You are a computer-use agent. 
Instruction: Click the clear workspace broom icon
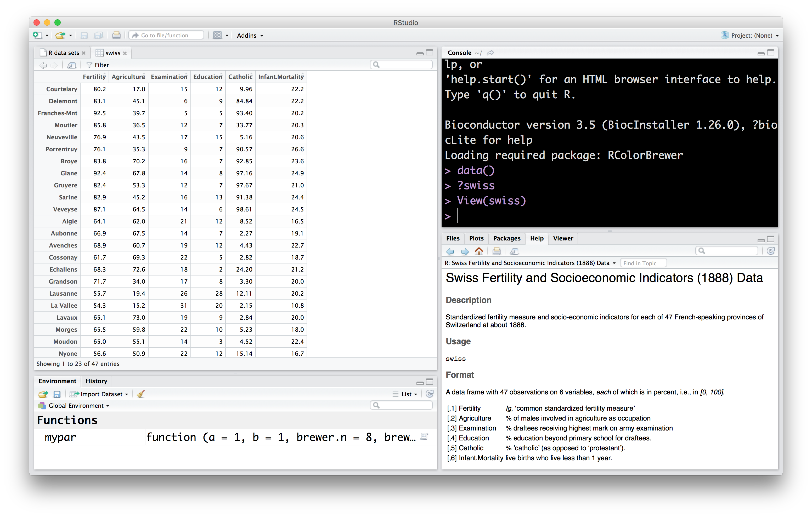click(141, 394)
